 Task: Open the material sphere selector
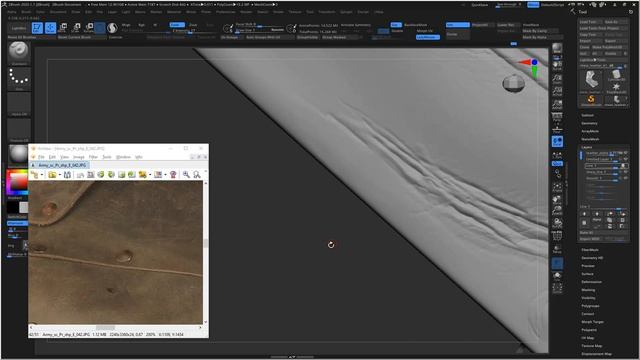click(18, 154)
